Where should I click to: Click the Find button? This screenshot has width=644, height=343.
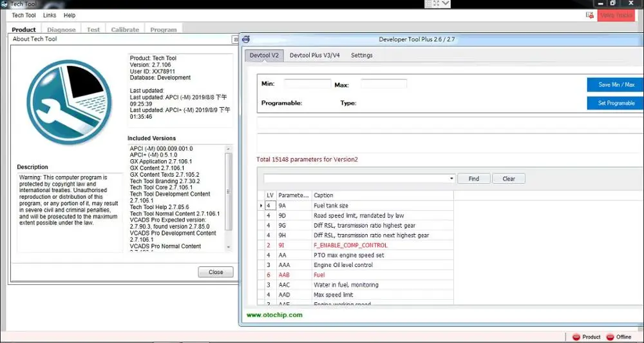(x=473, y=179)
